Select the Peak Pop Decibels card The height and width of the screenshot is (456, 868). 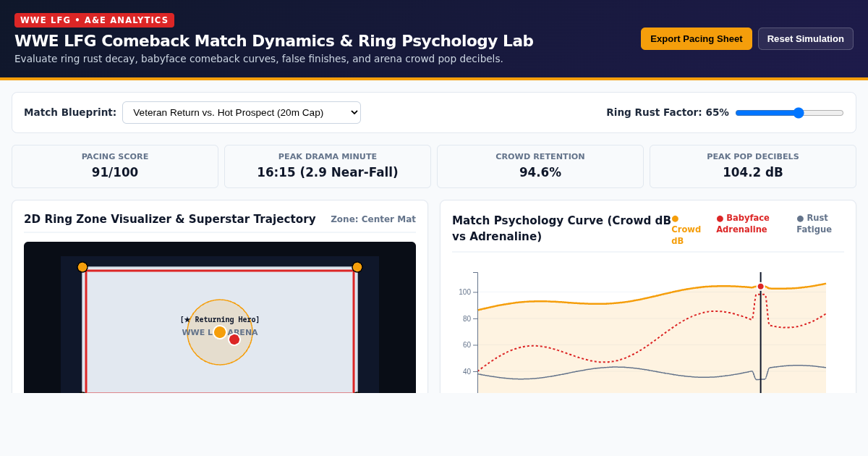(x=753, y=166)
